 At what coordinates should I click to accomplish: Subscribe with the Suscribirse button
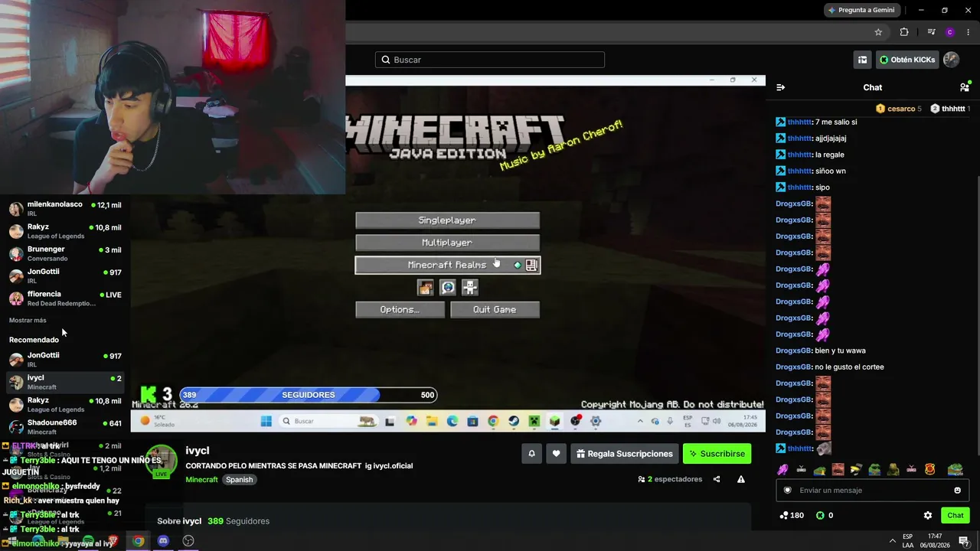[717, 454]
